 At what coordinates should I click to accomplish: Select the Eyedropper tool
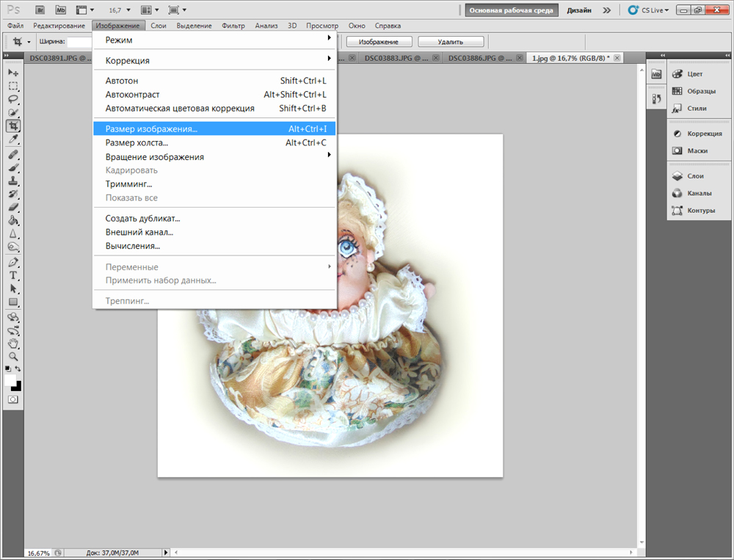click(13, 139)
